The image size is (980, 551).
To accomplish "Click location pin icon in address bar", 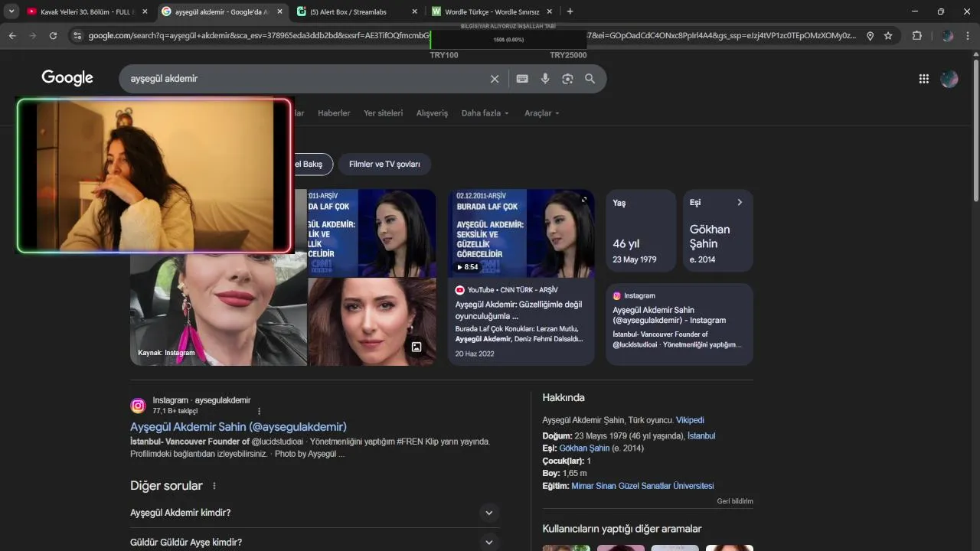I will point(871,36).
